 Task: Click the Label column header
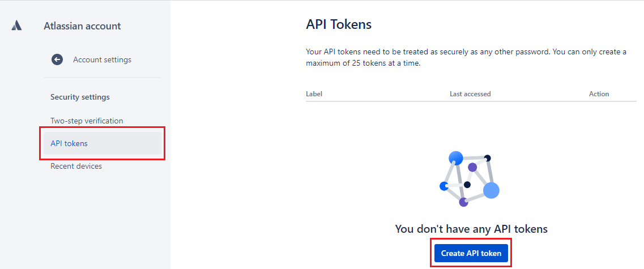[314, 94]
